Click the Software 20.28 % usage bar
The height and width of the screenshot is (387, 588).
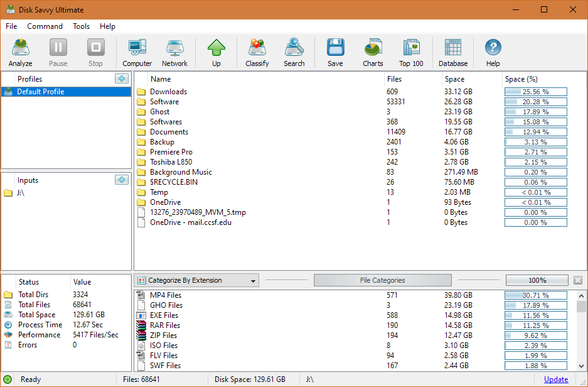pos(536,102)
